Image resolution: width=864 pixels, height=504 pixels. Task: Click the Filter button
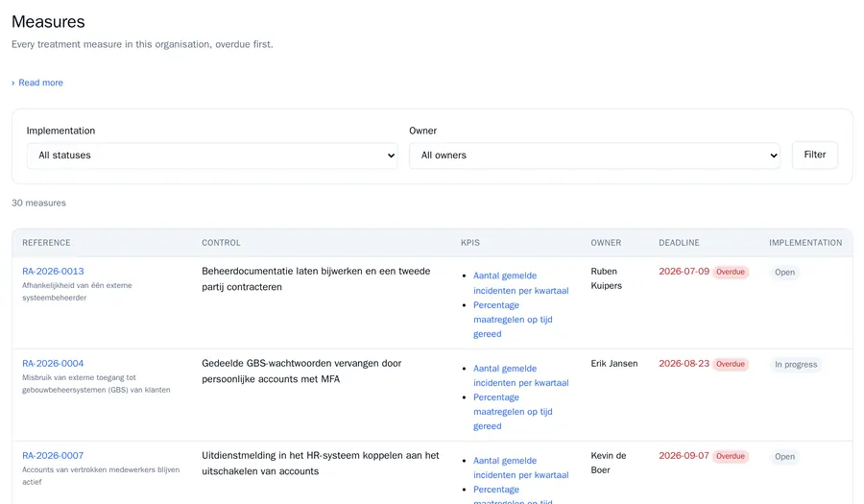[814, 155]
